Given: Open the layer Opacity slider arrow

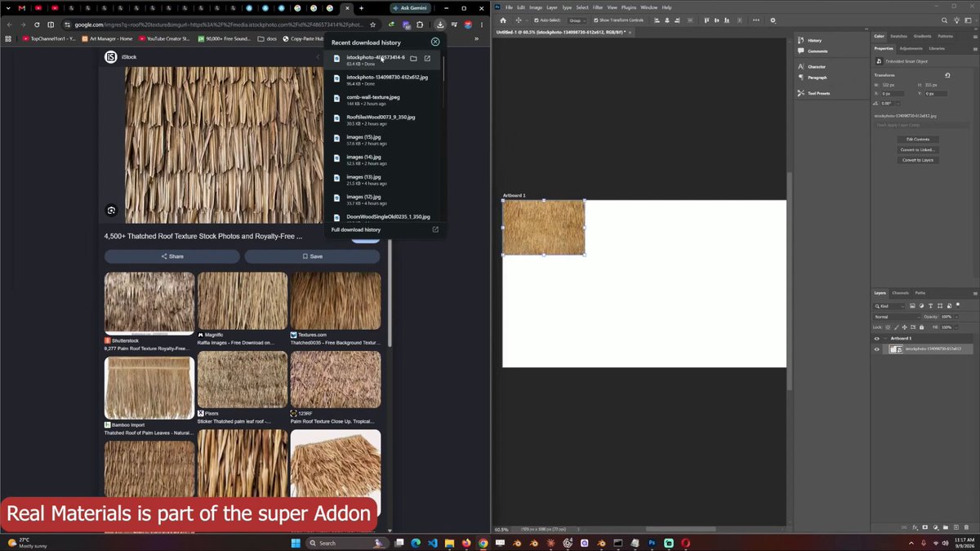Looking at the screenshot, I should click(957, 317).
